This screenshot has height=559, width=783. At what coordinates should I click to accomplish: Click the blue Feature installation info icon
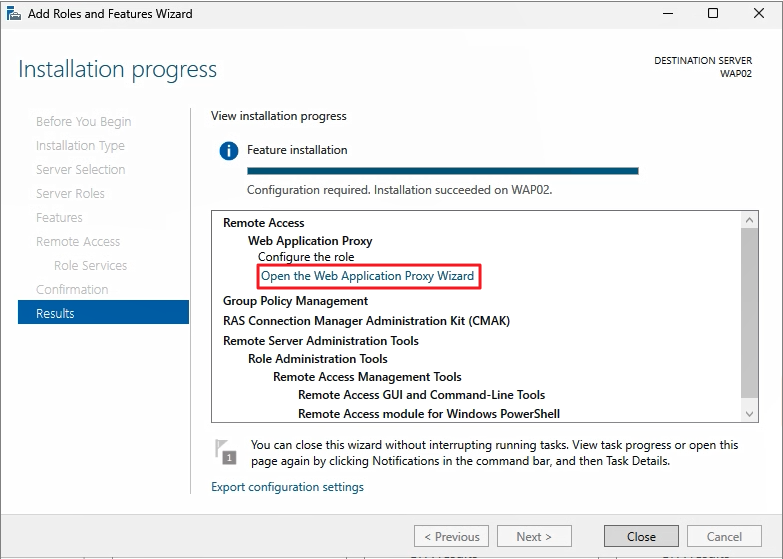tap(229, 150)
